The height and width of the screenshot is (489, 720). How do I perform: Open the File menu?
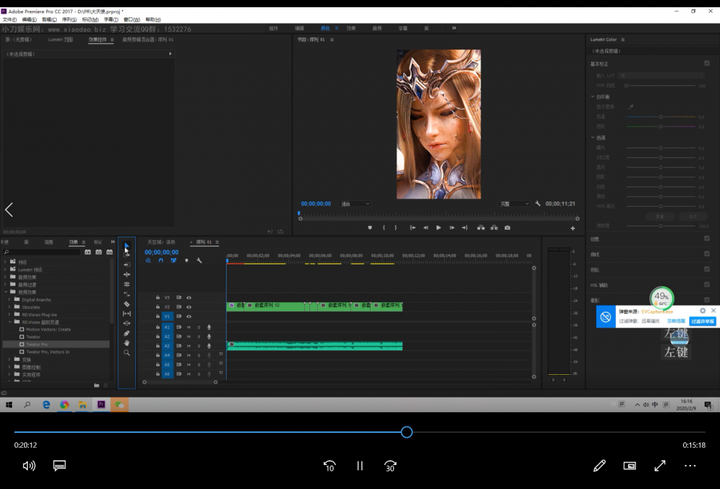pos(10,19)
